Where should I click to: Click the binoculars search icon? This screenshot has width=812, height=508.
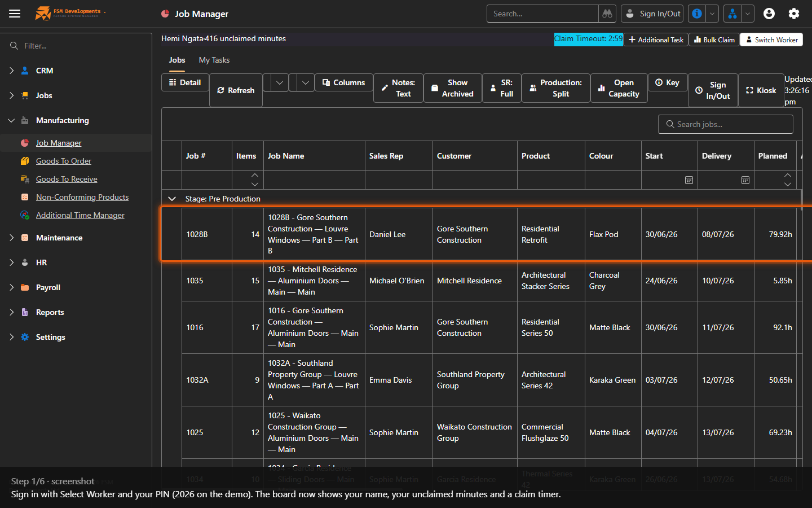(607, 14)
